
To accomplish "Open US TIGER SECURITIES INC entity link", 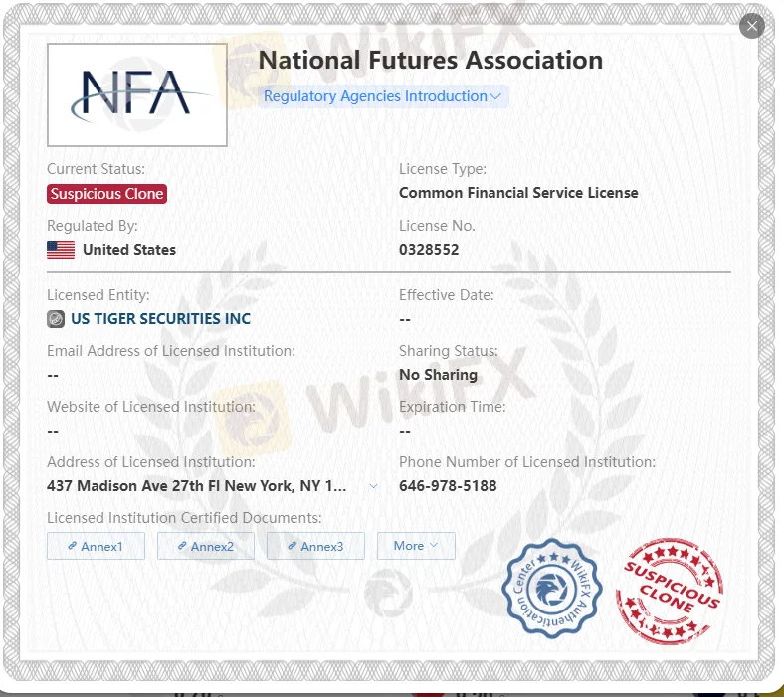I will (160, 319).
